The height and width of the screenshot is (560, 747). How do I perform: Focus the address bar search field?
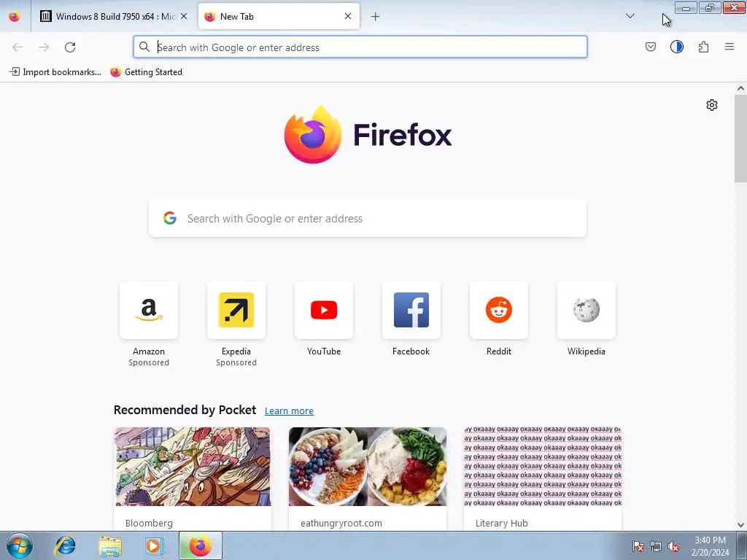pyautogui.click(x=360, y=47)
